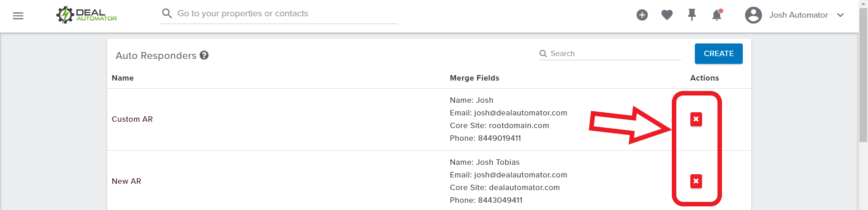Open pinned items via pushpin icon

click(692, 15)
